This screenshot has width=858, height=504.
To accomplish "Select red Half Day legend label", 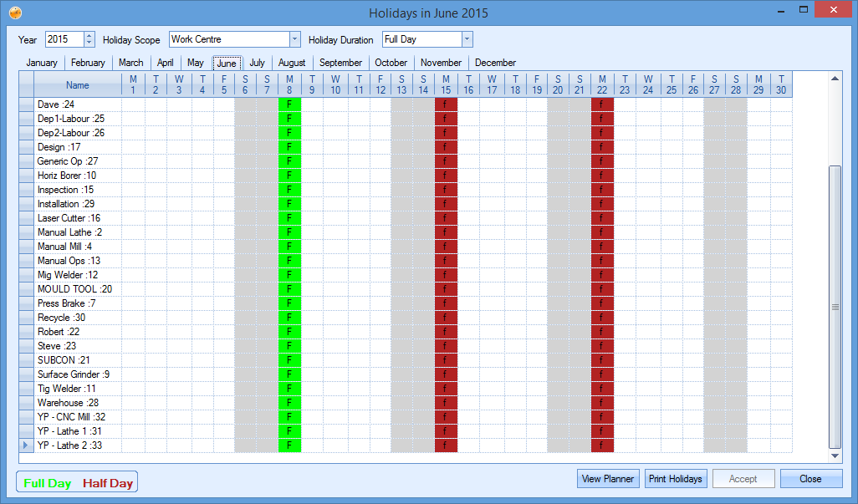I will [x=108, y=483].
